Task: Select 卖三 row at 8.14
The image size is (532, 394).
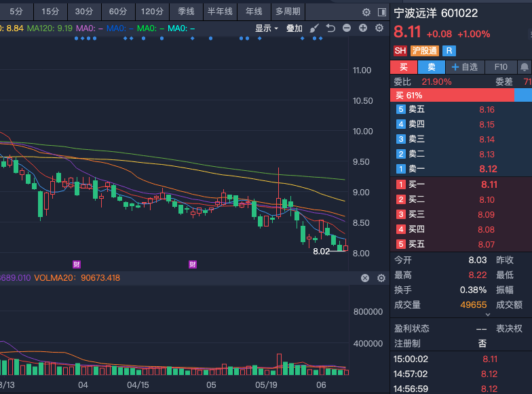Action: click(461, 140)
